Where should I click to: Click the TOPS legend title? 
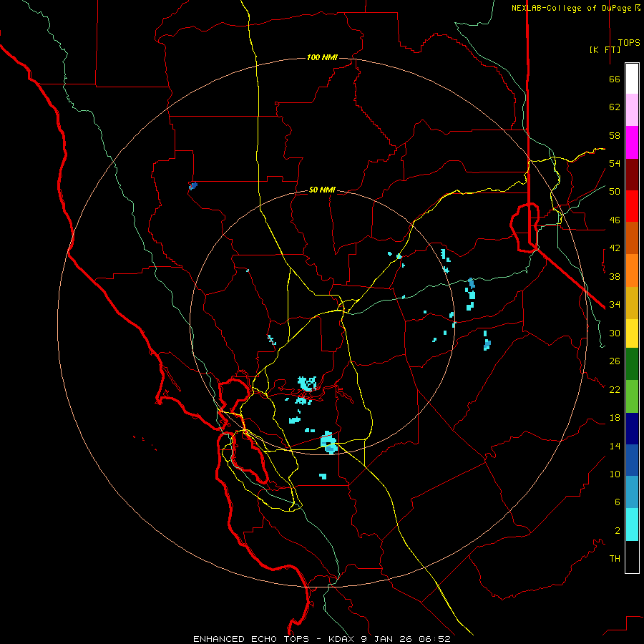tap(629, 43)
